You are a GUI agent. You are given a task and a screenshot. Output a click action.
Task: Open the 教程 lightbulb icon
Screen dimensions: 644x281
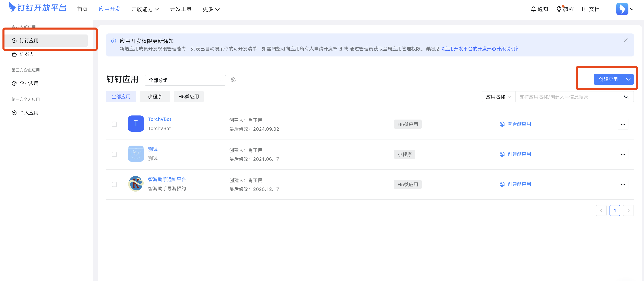pos(559,9)
